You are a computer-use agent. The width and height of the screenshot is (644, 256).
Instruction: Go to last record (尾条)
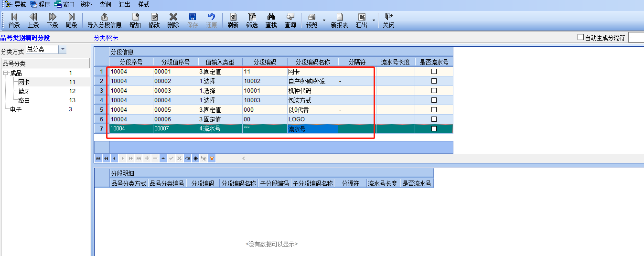coord(72,21)
